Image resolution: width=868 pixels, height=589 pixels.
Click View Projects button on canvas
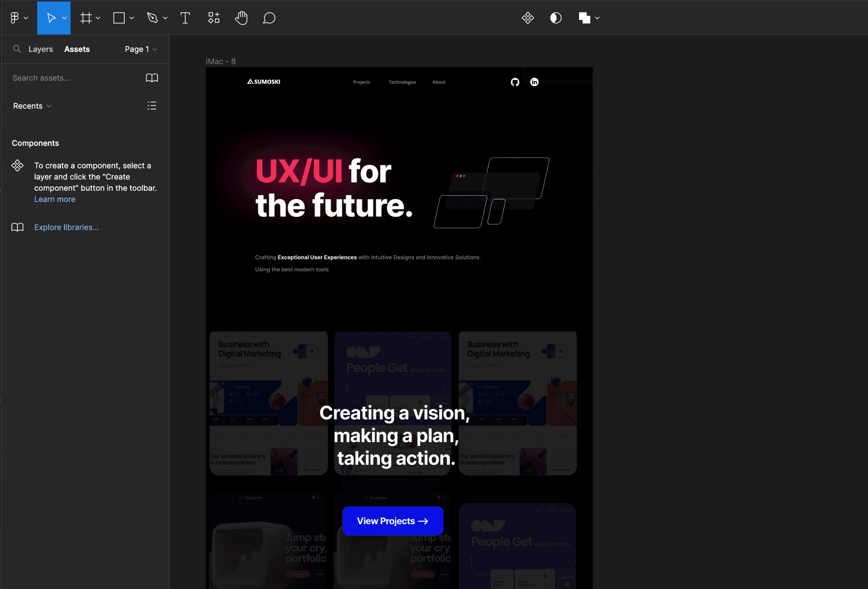pos(393,521)
